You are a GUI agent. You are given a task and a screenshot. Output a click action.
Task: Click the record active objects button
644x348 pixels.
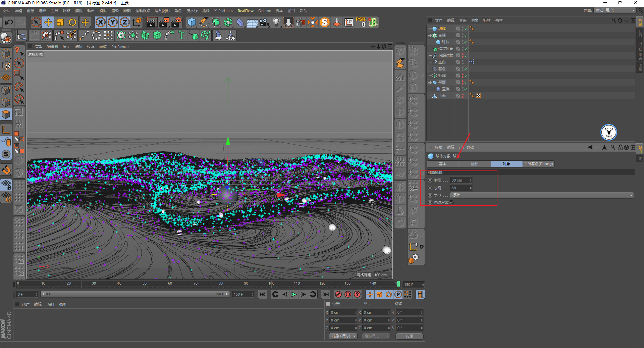coord(338,294)
